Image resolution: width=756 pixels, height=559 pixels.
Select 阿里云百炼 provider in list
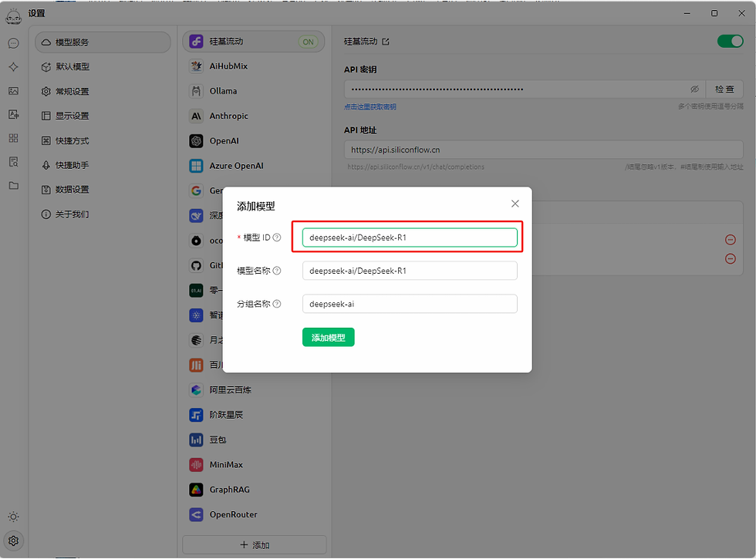254,390
